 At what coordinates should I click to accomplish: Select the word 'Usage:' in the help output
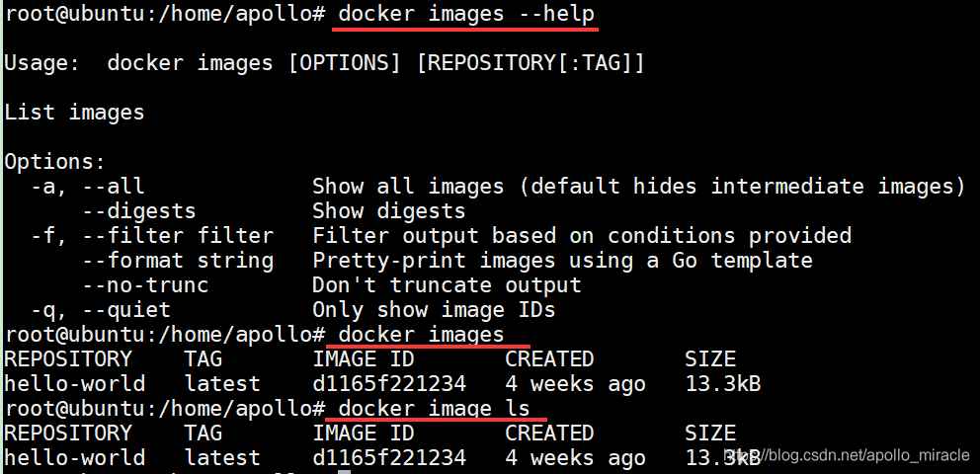pos(41,63)
